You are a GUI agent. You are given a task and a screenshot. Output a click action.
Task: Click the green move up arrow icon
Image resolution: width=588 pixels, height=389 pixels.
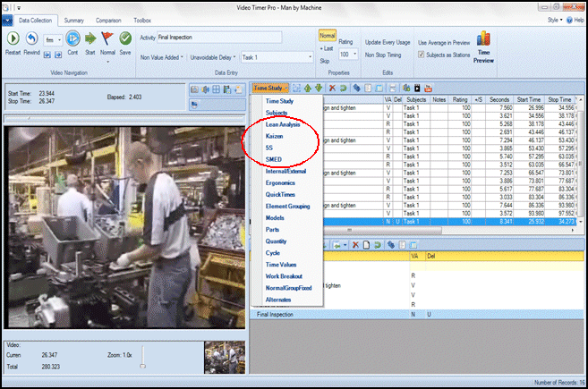pos(308,88)
